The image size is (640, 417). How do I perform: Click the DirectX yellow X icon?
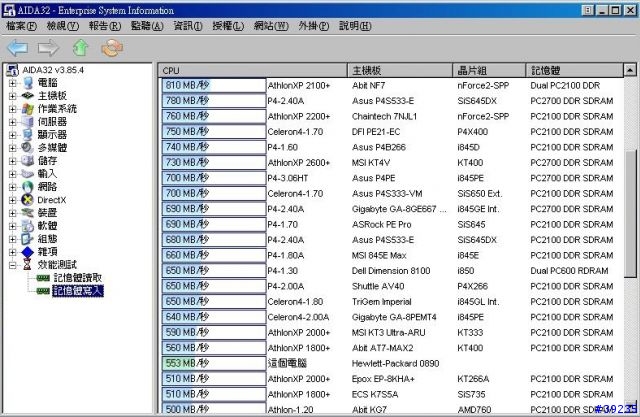pyautogui.click(x=28, y=200)
